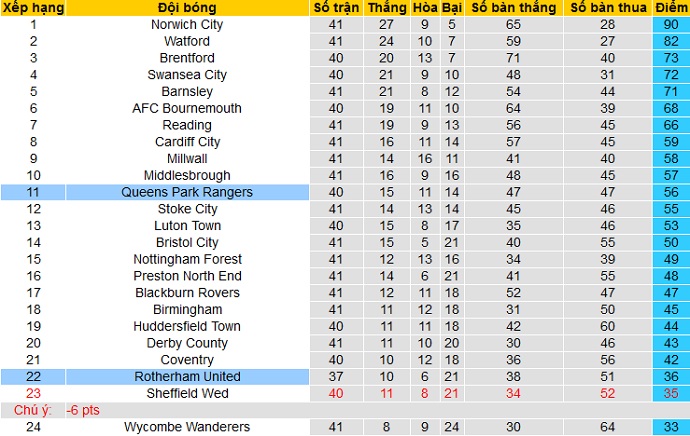Image resolution: width=690 pixels, height=436 pixels.
Task: Click the Số bàn thua column header
Action: pos(607,8)
